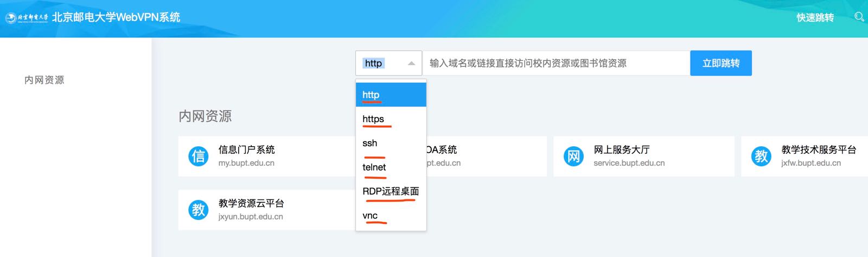Open 信息门户系统 resource card
Viewport: 868px width, 257px height.
click(267, 156)
